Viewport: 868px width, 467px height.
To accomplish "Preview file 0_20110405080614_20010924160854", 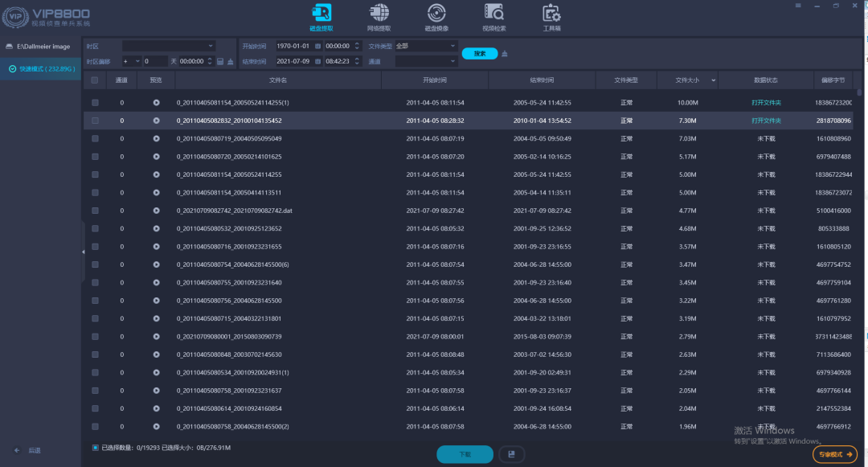I will click(156, 408).
